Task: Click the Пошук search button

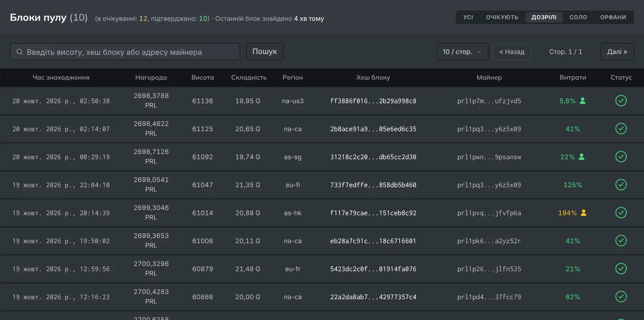Action: pos(264,52)
